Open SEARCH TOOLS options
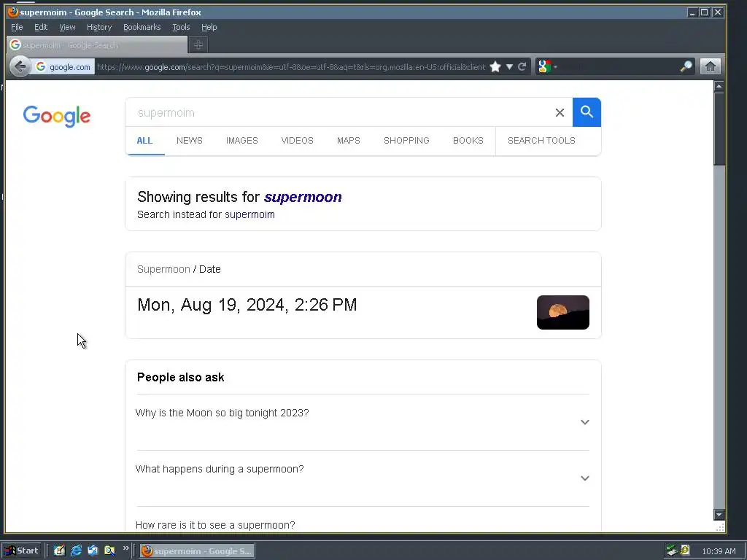 point(541,141)
